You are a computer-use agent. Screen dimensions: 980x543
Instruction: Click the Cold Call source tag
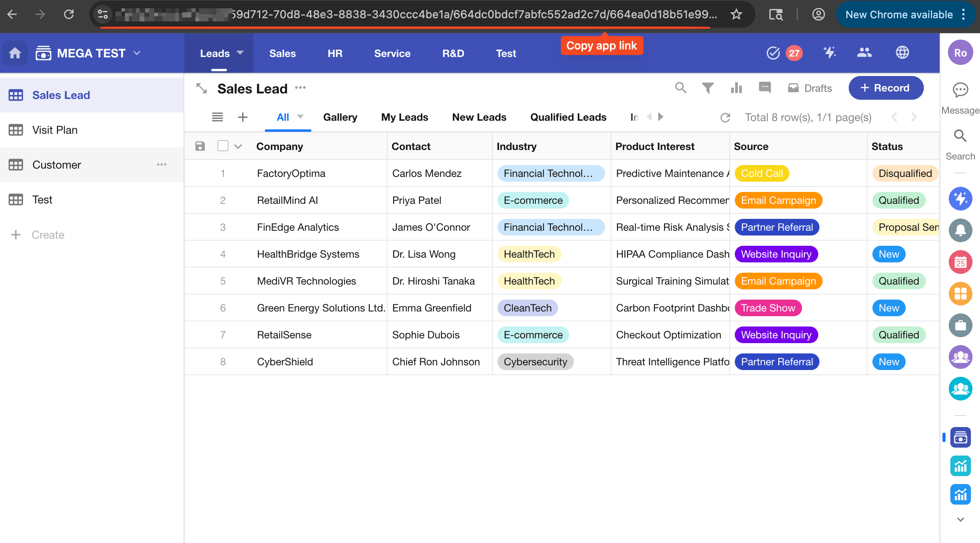click(x=761, y=173)
